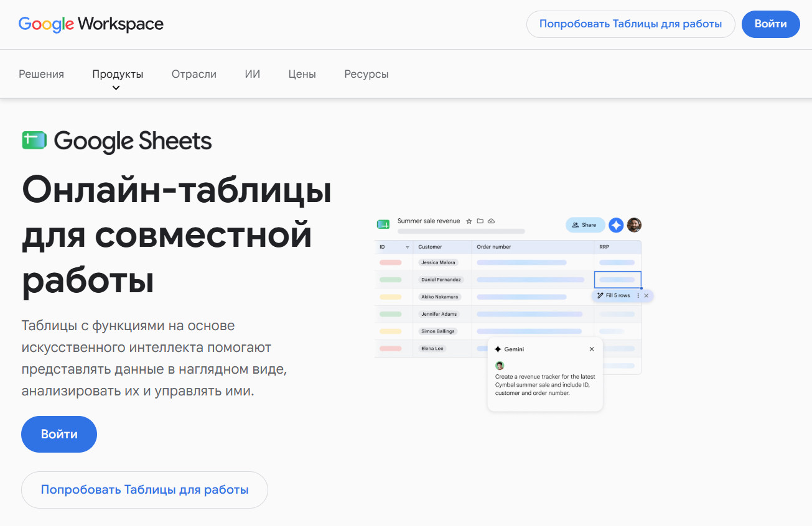
Task: Select the Simon Ballings customer chip
Action: [438, 331]
